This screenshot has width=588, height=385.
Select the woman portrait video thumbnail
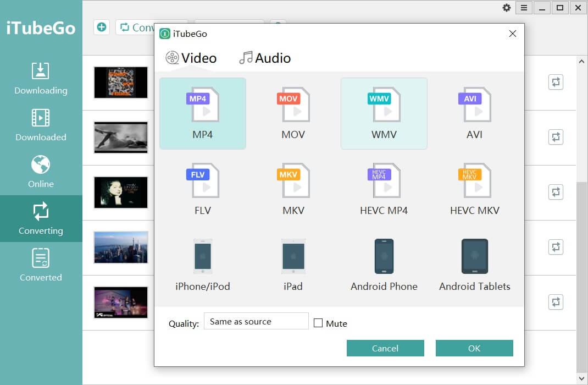tap(121, 193)
